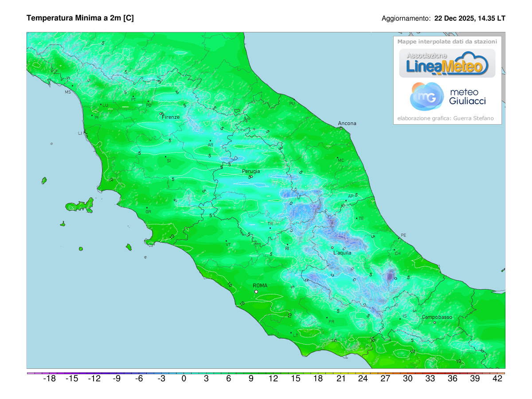Click the GR province abbreviation
The height and width of the screenshot is (399, 532).
click(149, 212)
